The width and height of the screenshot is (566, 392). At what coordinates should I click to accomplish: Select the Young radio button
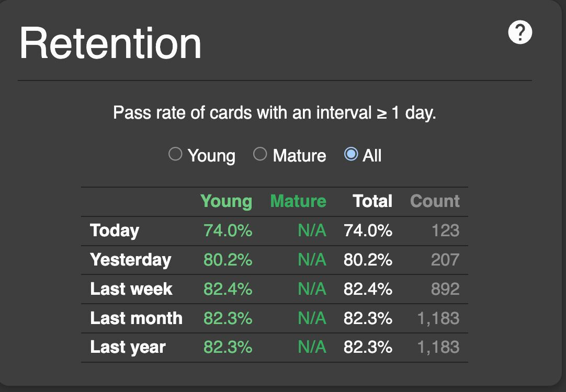coord(175,154)
